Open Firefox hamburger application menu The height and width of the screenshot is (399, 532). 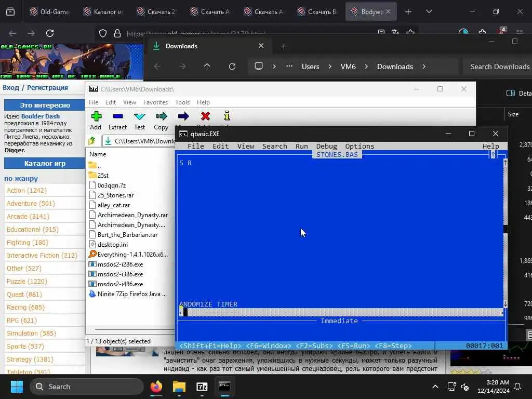coord(520,33)
